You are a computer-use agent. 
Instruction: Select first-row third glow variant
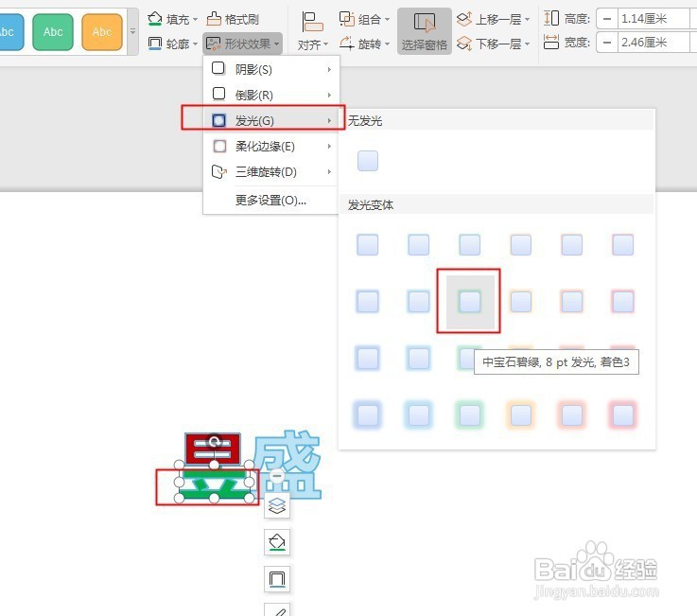click(x=470, y=245)
